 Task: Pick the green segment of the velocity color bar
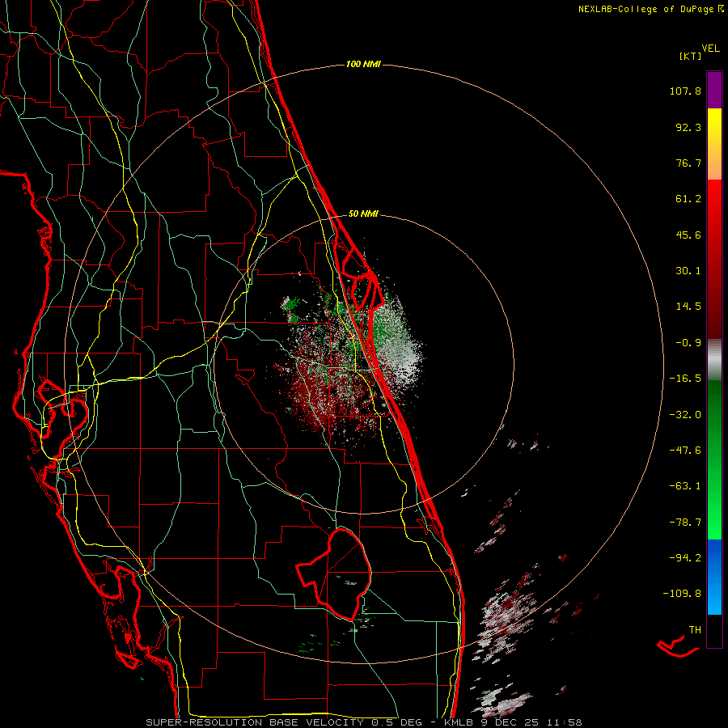click(x=714, y=459)
